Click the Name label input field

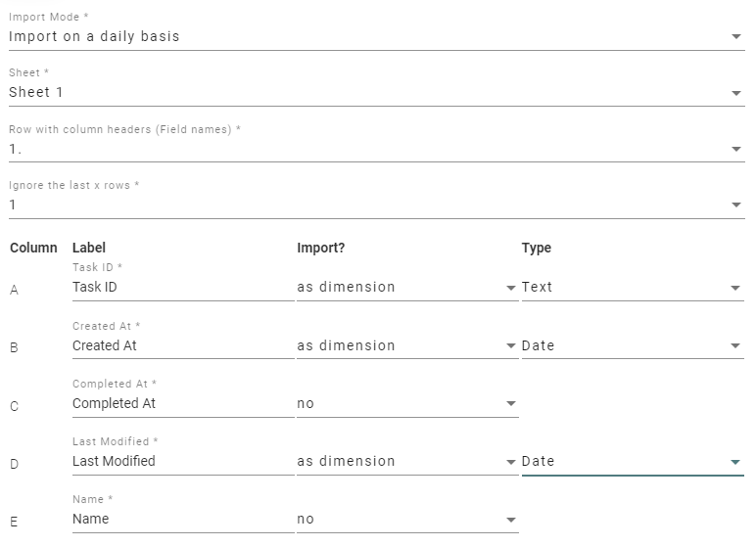[x=182, y=519]
